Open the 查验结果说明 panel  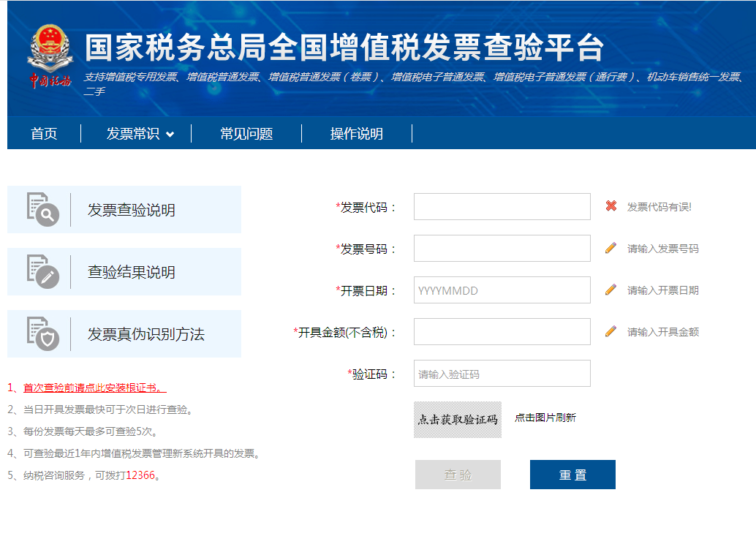124,272
